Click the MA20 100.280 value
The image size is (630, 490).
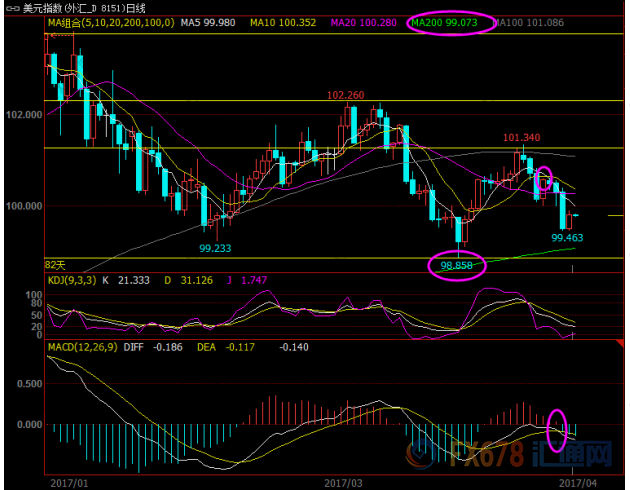click(363, 22)
